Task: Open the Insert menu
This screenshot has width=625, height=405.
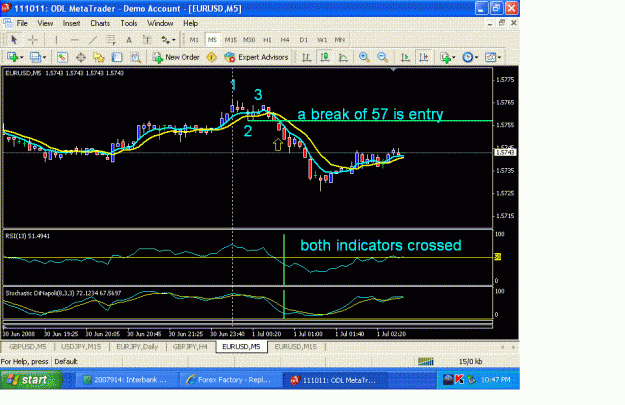Action: tap(71, 24)
